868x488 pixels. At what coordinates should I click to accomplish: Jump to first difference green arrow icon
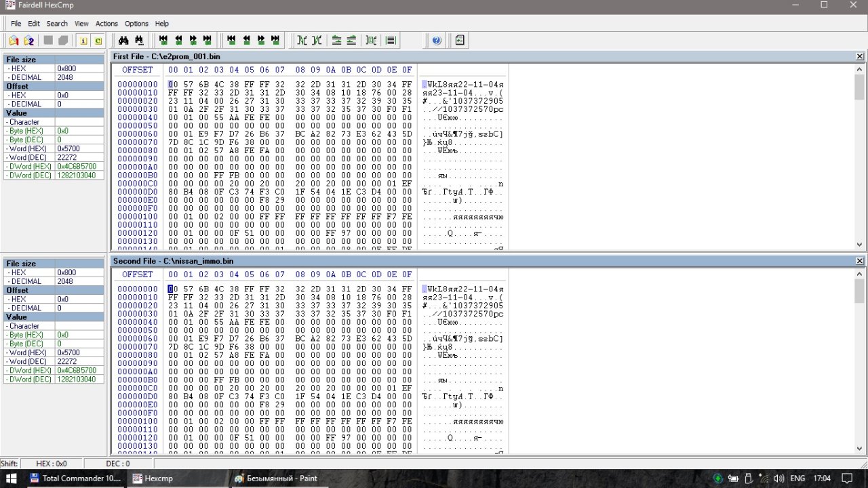click(163, 41)
